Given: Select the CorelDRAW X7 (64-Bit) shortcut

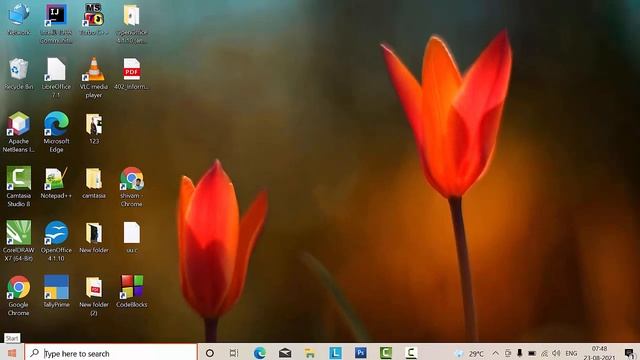Looking at the screenshot, I should pyautogui.click(x=18, y=241).
